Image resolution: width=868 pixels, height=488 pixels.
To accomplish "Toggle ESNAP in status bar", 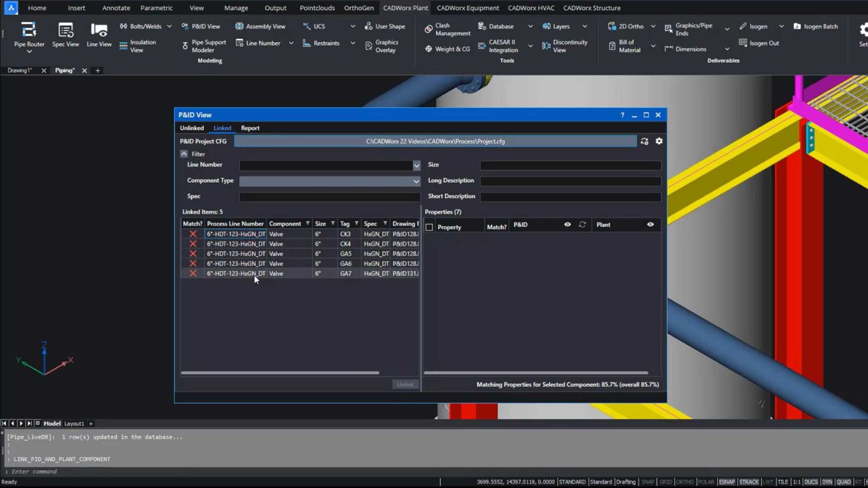I will pyautogui.click(x=727, y=482).
